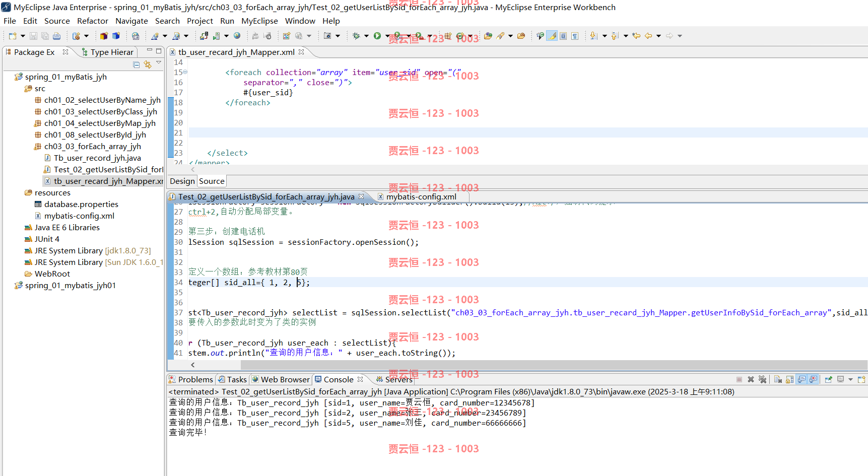Screen dimensions: 868x476
Task: Open dropdown next to New file icon
Action: tap(23, 36)
